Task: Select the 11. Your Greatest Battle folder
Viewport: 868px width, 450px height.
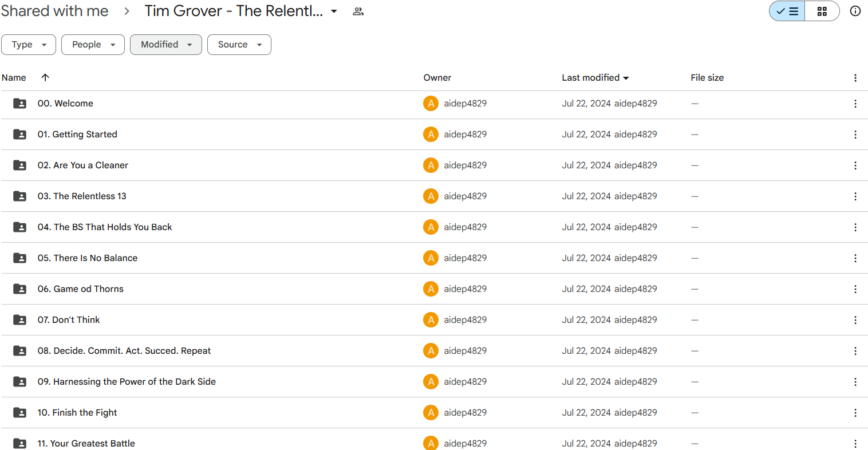Action: click(x=86, y=444)
